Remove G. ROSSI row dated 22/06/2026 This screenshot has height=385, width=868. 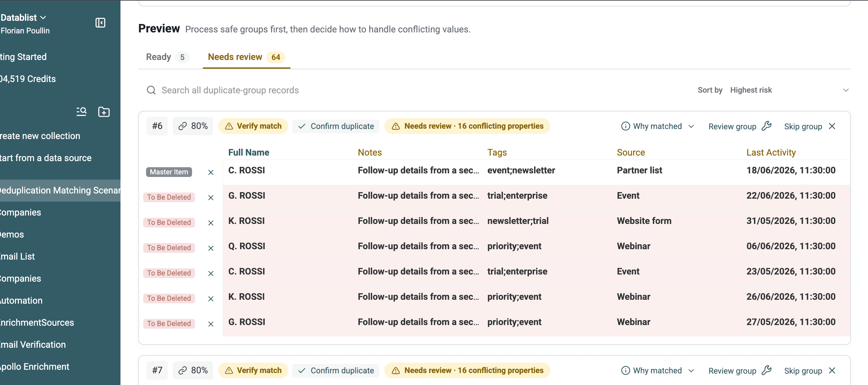pos(211,198)
